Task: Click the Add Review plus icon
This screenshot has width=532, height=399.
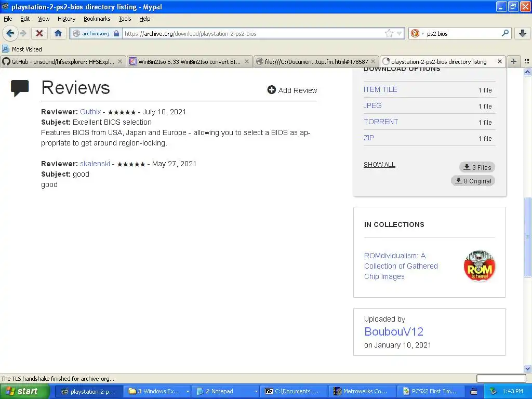Action: tap(271, 89)
